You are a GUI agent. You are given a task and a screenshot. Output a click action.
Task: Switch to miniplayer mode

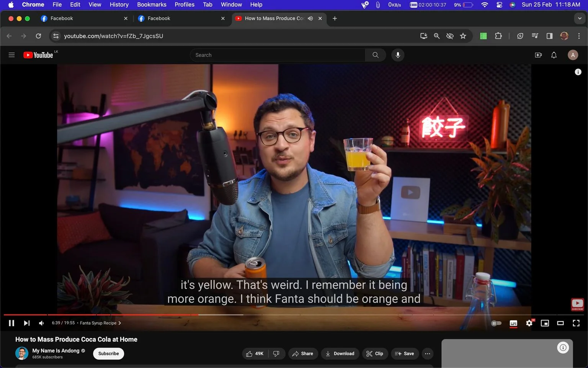tap(545, 323)
